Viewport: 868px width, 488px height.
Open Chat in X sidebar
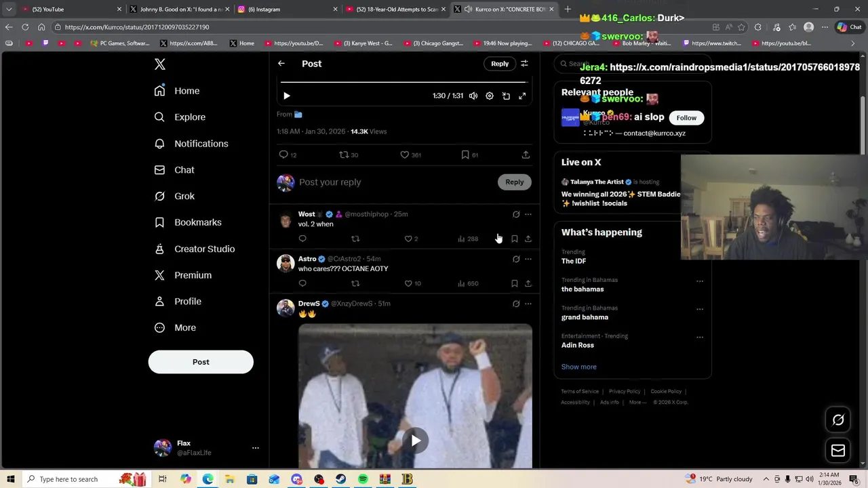(174, 170)
